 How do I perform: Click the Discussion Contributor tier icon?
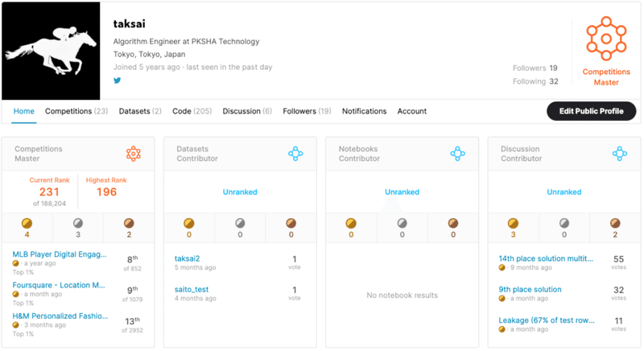(619, 154)
